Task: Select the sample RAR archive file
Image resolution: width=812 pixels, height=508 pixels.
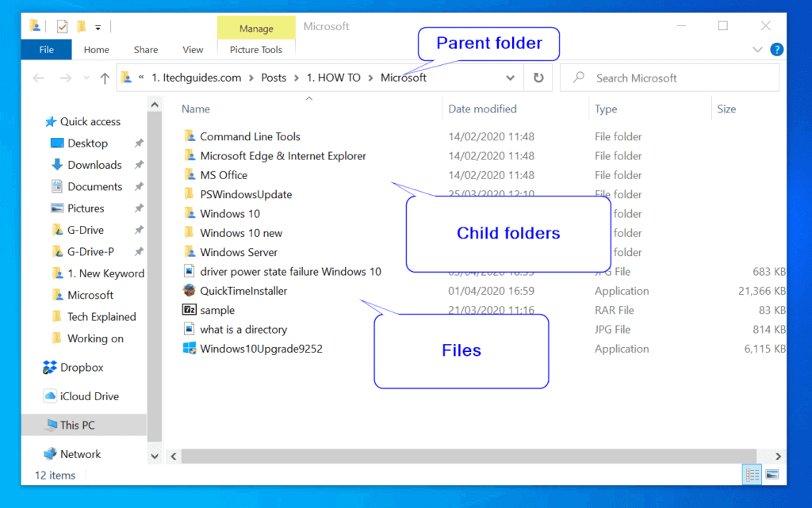Action: click(209, 311)
